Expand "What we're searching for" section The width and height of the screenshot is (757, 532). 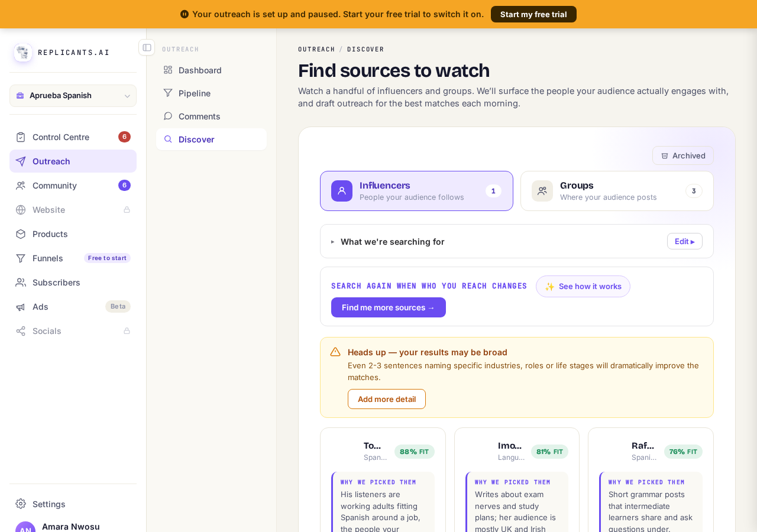(x=387, y=241)
